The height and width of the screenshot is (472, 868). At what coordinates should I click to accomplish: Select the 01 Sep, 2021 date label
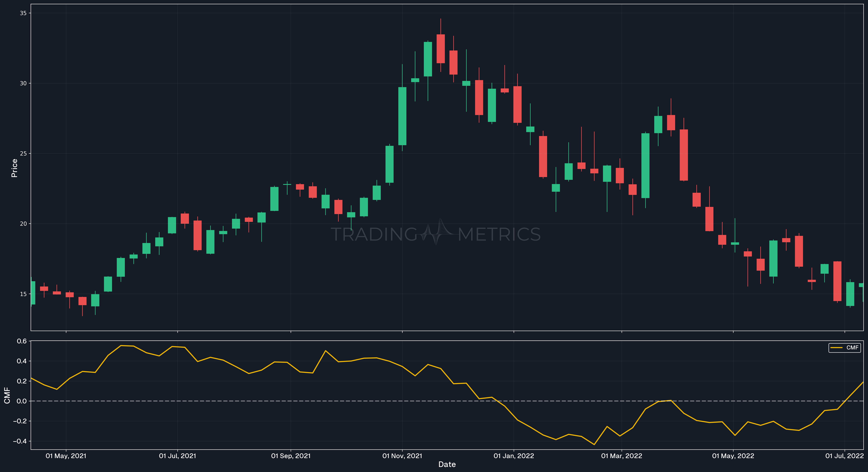(x=291, y=456)
